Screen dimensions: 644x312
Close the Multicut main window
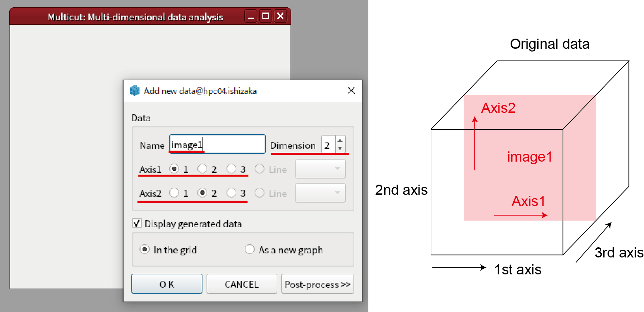280,16
